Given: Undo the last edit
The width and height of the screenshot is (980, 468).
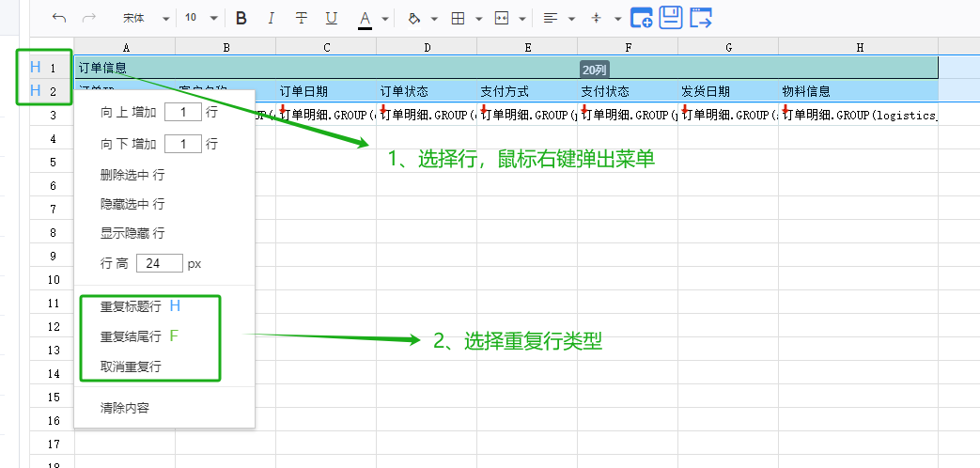Looking at the screenshot, I should (x=59, y=18).
